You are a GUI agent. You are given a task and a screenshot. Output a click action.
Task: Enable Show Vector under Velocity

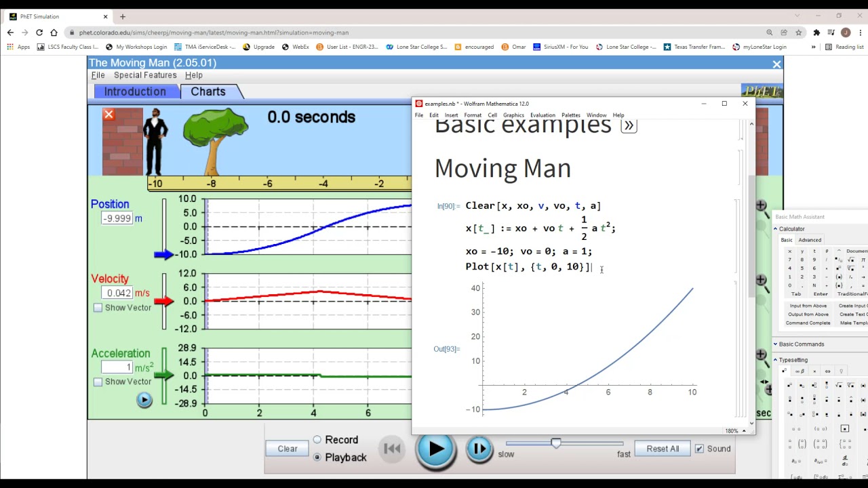point(98,308)
